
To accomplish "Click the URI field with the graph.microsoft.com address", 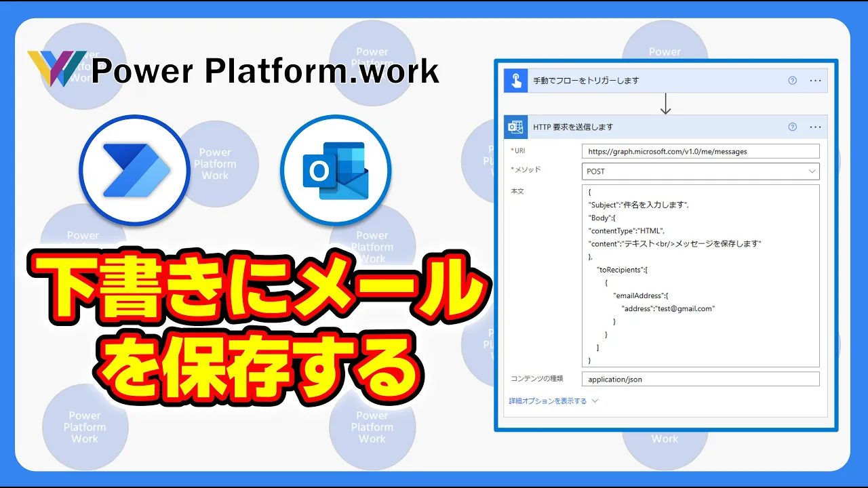I will pos(701,151).
